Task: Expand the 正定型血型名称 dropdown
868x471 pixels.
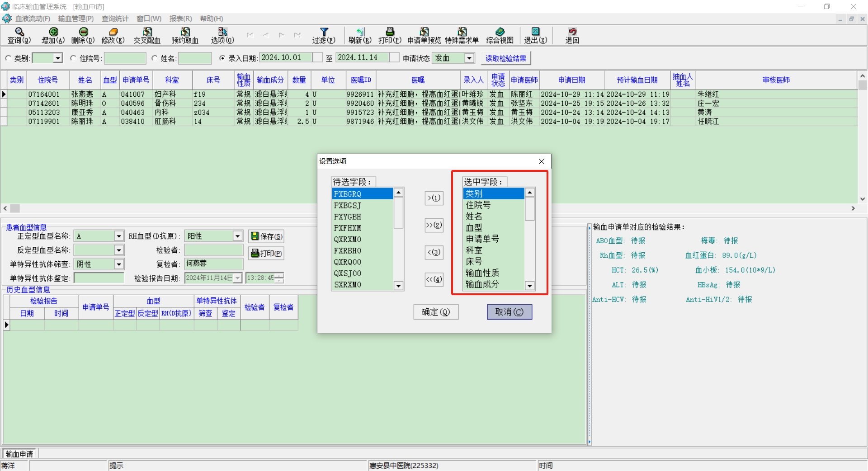Action: point(118,236)
